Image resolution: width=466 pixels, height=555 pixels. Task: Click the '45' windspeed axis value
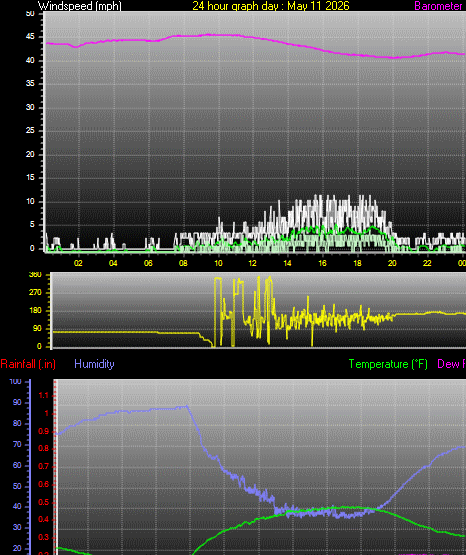[x=30, y=37]
